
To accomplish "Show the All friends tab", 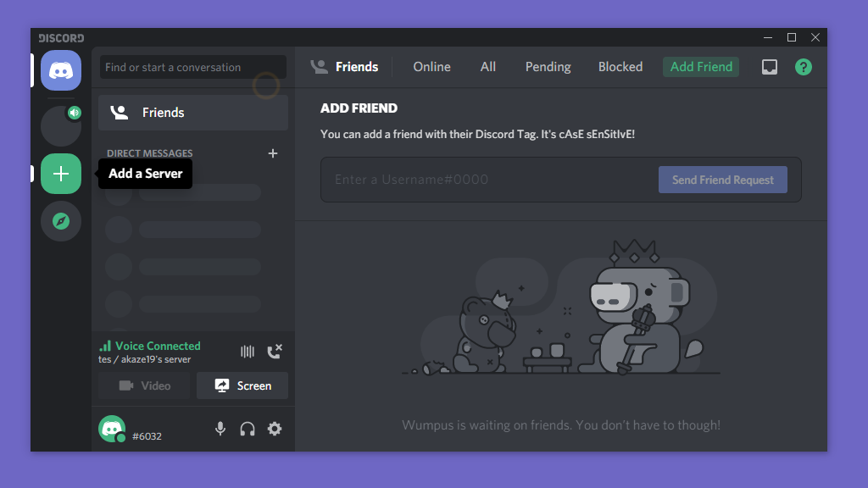I will 488,67.
